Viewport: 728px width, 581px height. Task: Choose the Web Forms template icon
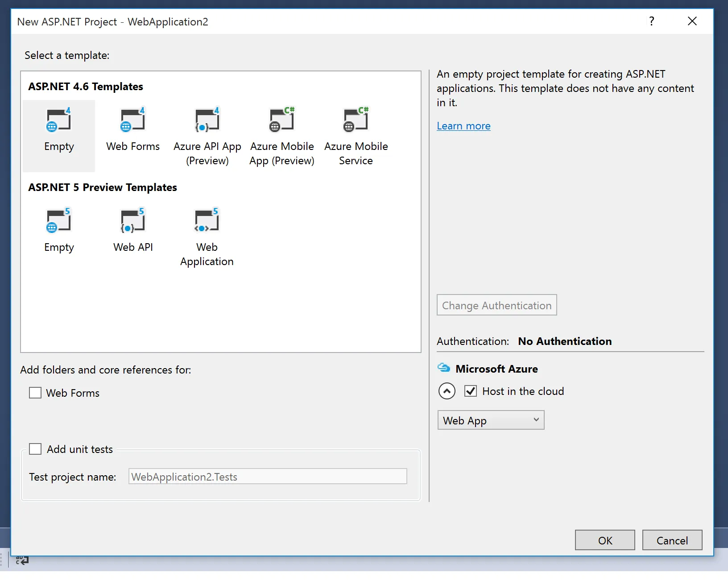(133, 120)
